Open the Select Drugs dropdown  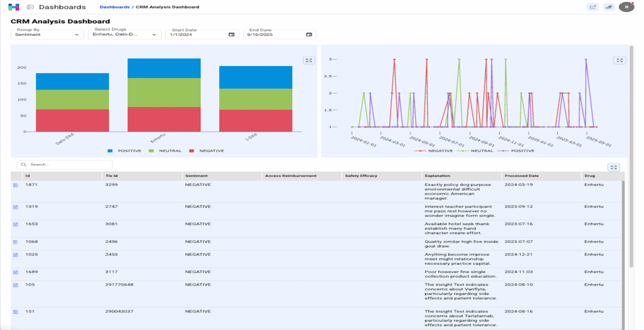125,35
